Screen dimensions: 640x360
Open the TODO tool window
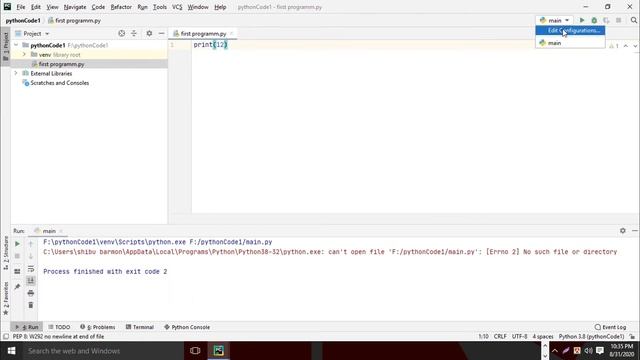pyautogui.click(x=59, y=327)
